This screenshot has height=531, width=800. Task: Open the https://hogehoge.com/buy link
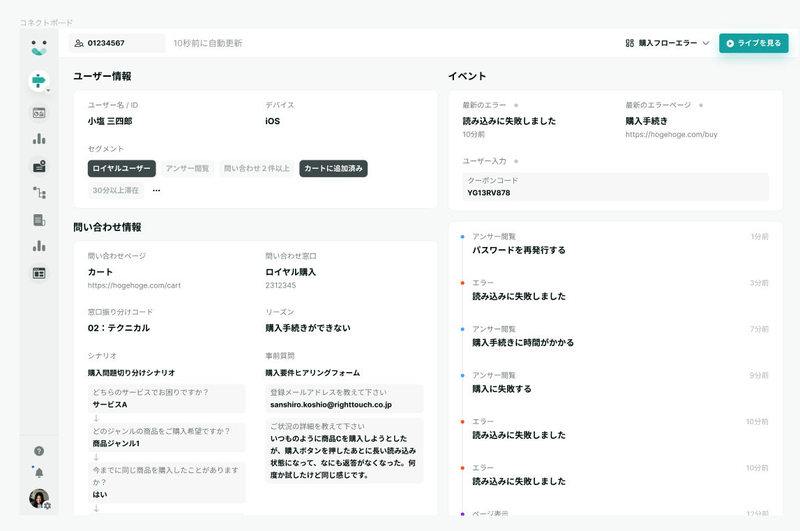coord(671,135)
